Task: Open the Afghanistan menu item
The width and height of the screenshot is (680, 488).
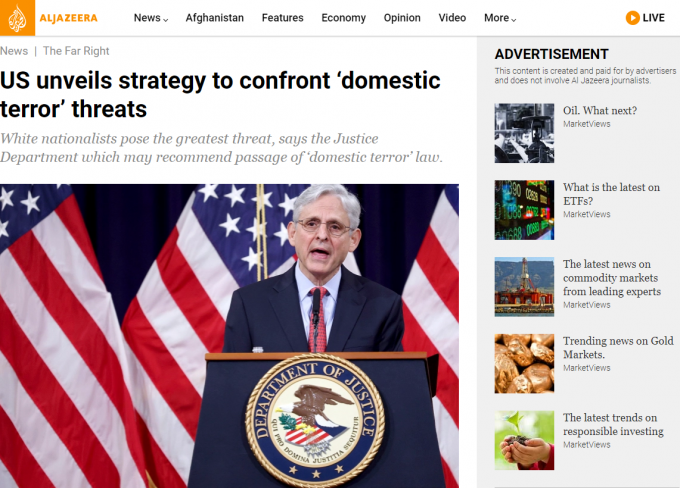Action: pos(215,18)
